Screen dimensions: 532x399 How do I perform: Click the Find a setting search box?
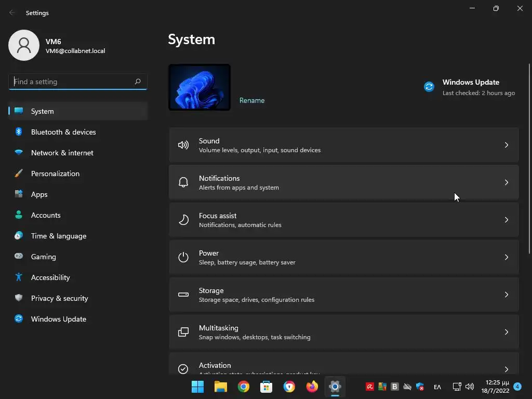(x=78, y=82)
